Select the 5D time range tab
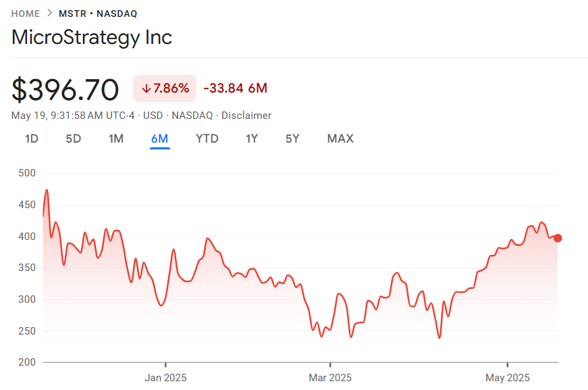The height and width of the screenshot is (390, 588). (x=74, y=139)
